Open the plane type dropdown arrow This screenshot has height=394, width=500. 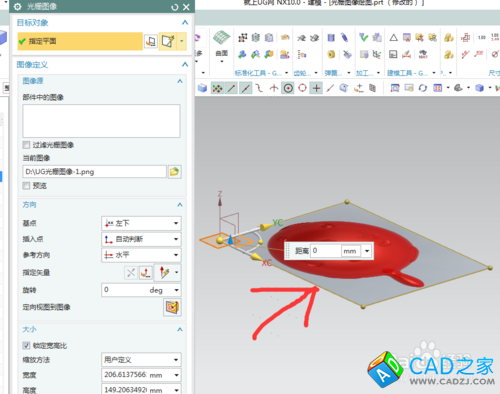182,41
